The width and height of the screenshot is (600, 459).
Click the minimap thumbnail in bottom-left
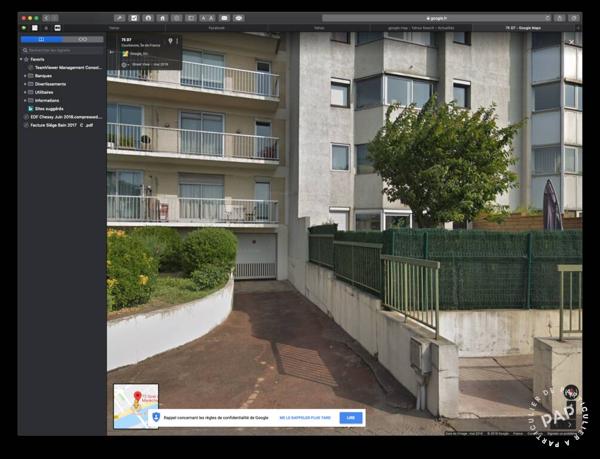pyautogui.click(x=135, y=406)
